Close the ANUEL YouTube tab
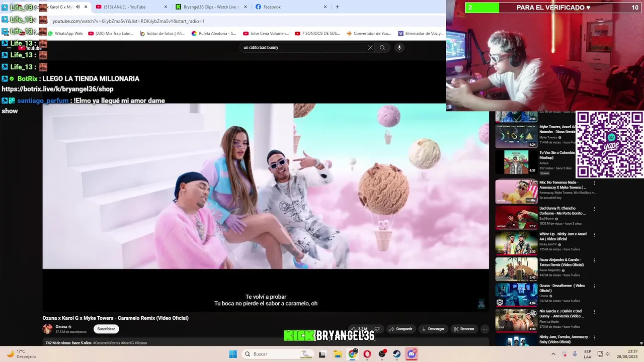This screenshot has height=362, width=644. coord(166,7)
